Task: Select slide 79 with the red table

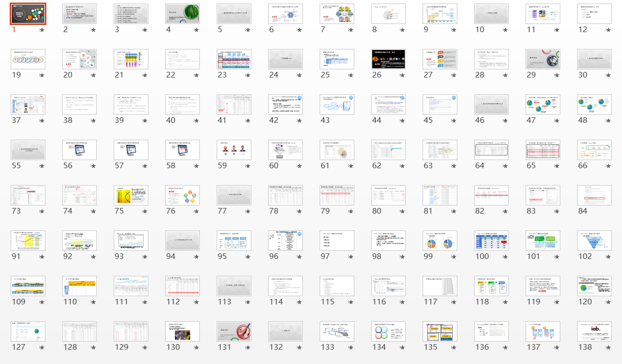Action: click(337, 195)
